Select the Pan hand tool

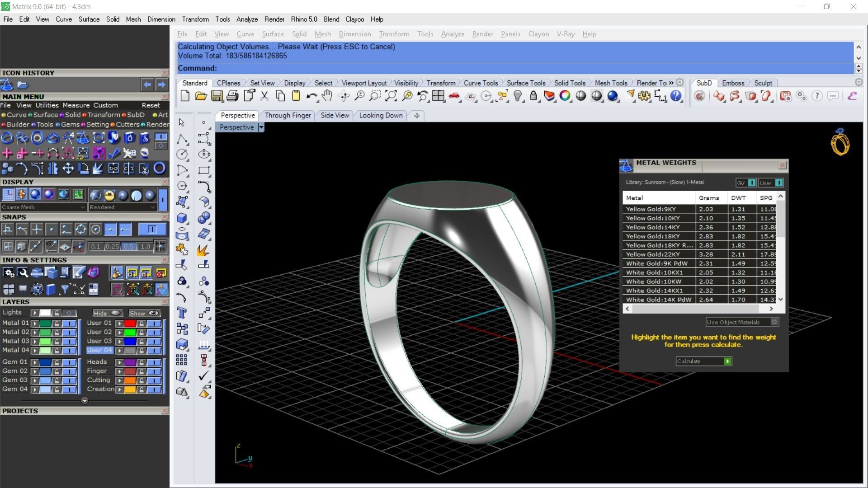[x=327, y=96]
